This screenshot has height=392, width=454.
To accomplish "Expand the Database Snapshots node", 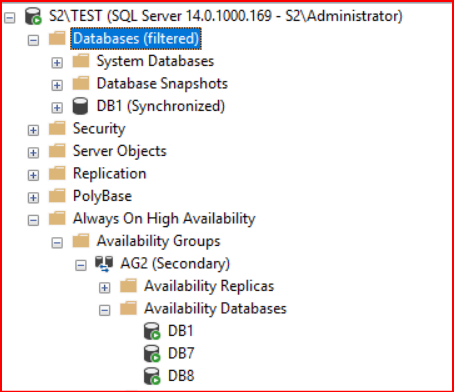I will 57,85.
